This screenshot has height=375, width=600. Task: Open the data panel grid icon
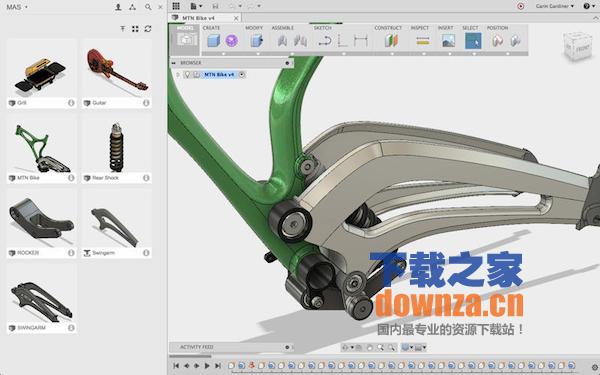[176, 6]
